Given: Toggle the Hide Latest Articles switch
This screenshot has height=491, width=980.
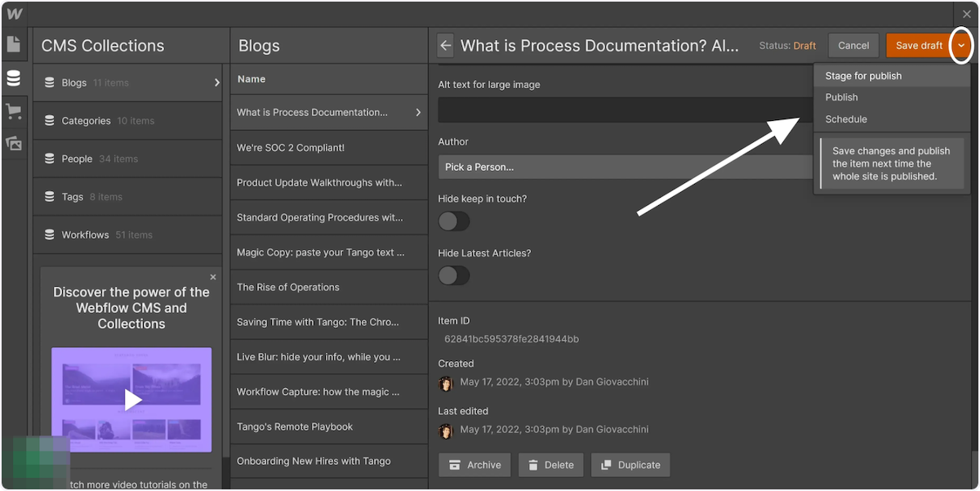Looking at the screenshot, I should [454, 275].
